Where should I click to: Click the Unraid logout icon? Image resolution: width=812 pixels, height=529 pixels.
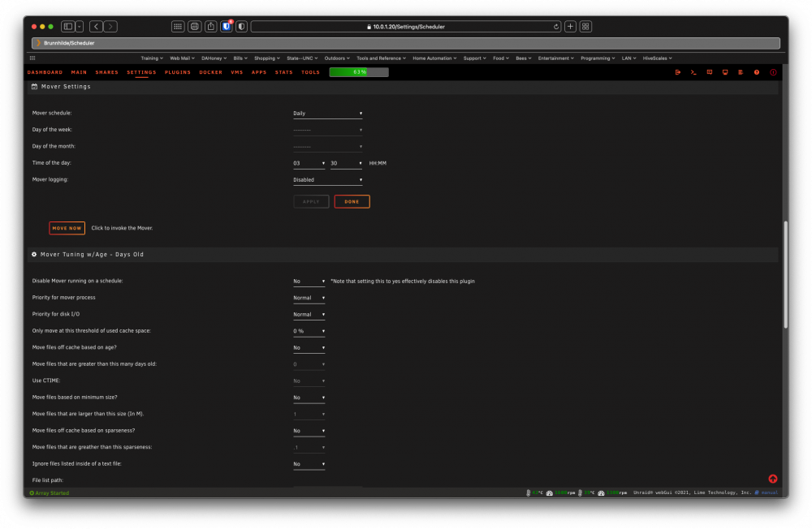pyautogui.click(x=678, y=72)
